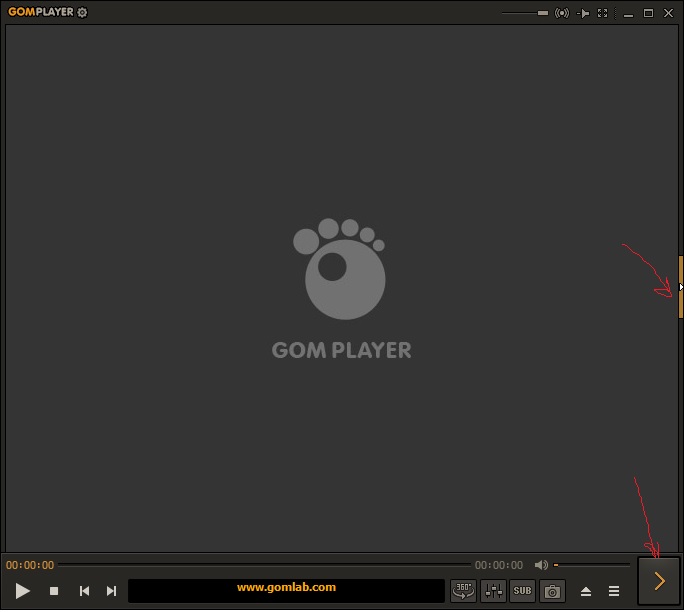
Task: Capture a screenshot with the camera icon
Action: 554,593
